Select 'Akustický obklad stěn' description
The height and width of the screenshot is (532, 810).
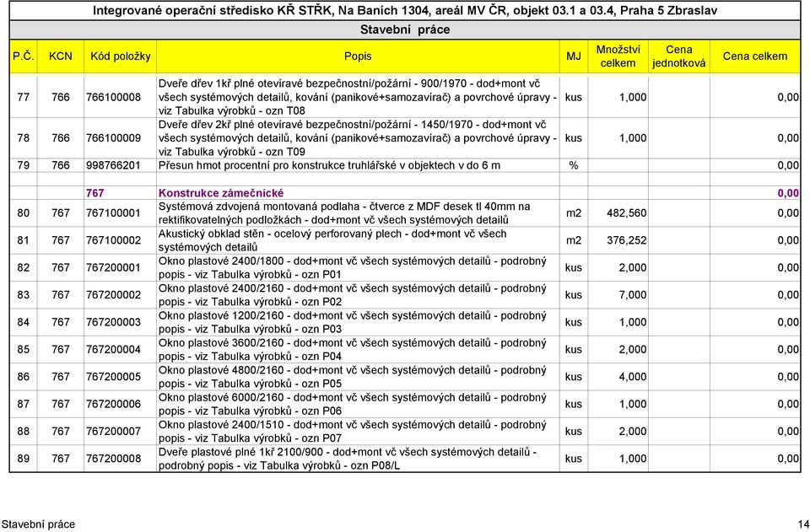pos(332,240)
